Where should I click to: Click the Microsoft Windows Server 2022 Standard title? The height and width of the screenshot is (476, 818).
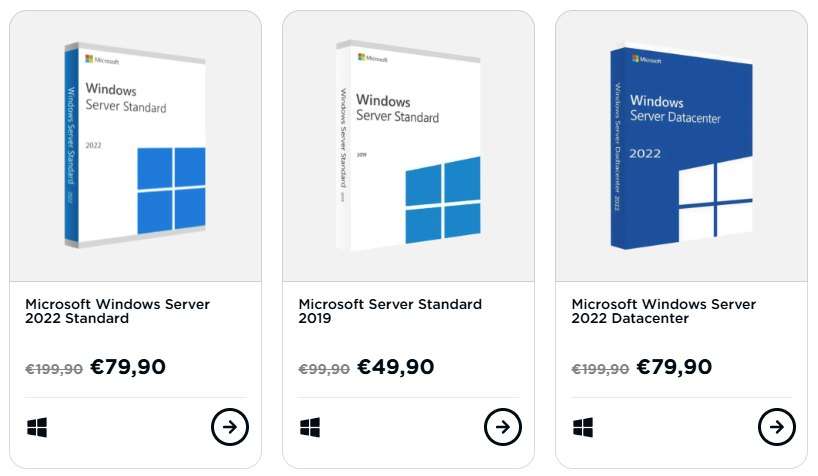coord(117,311)
